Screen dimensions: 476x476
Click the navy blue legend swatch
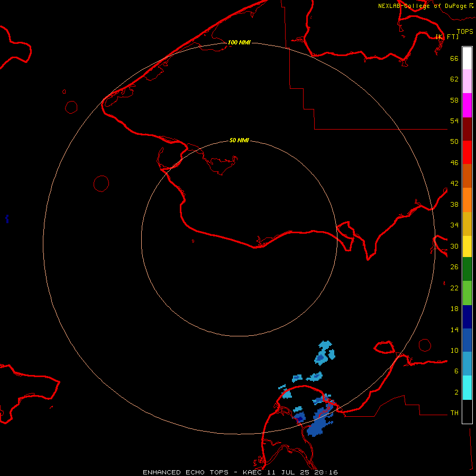click(467, 317)
